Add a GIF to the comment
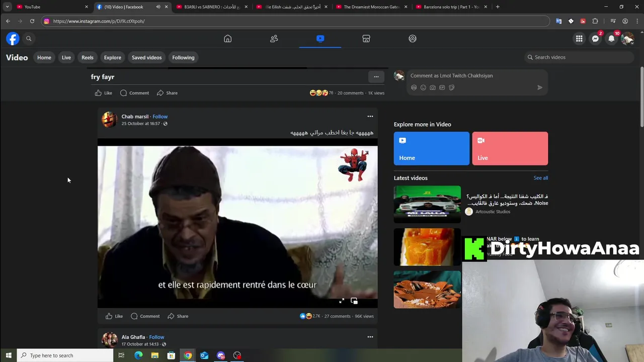The height and width of the screenshot is (362, 644). point(442,87)
